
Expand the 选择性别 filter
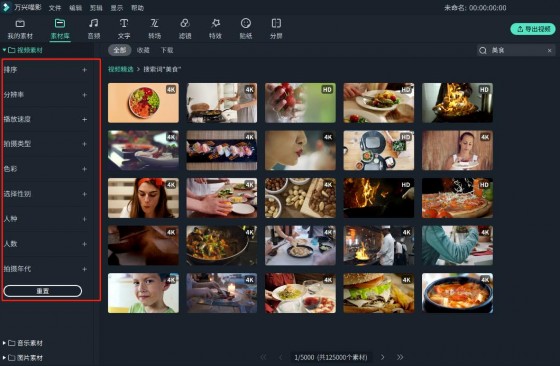point(84,194)
